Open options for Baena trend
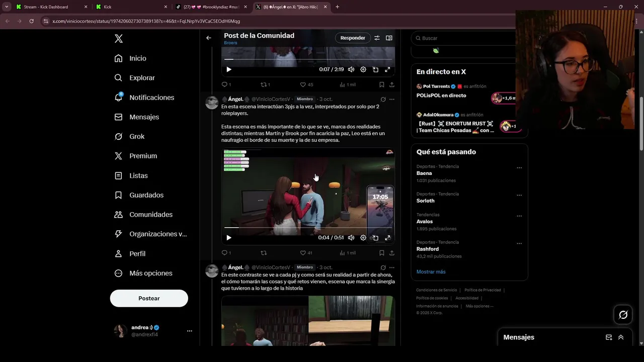Screen dimensions: 644x362 tap(519, 168)
